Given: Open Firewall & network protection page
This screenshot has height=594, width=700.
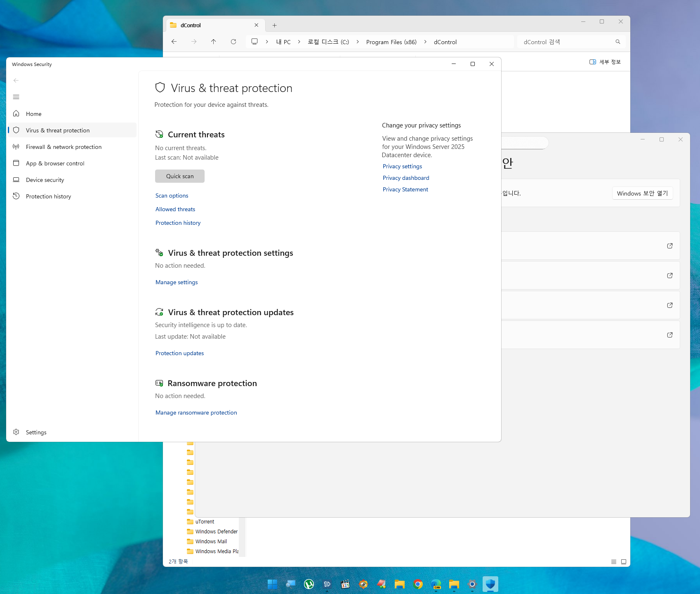Looking at the screenshot, I should coord(72,147).
